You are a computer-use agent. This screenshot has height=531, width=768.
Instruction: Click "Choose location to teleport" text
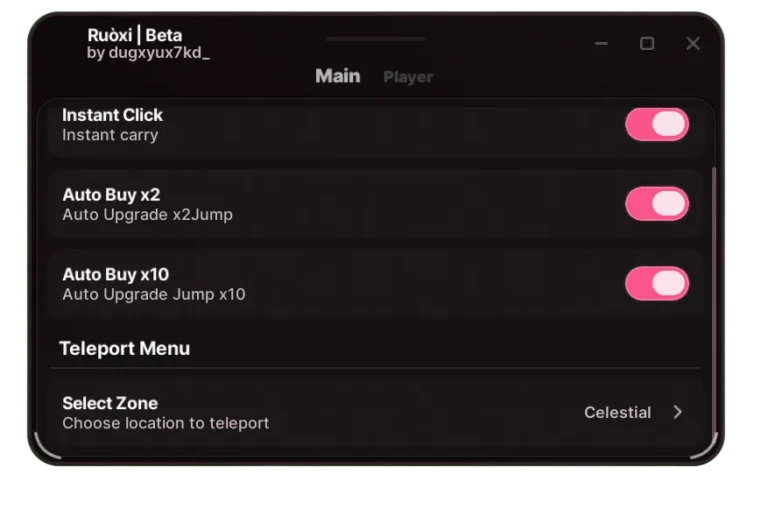tap(165, 423)
